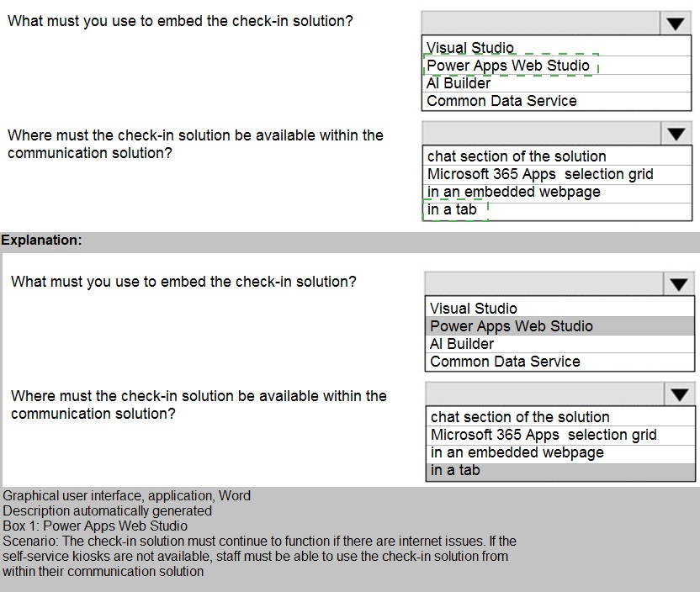The image size is (700, 592).
Task: Choose Power Apps Web Studio in top list
Action: click(x=508, y=66)
